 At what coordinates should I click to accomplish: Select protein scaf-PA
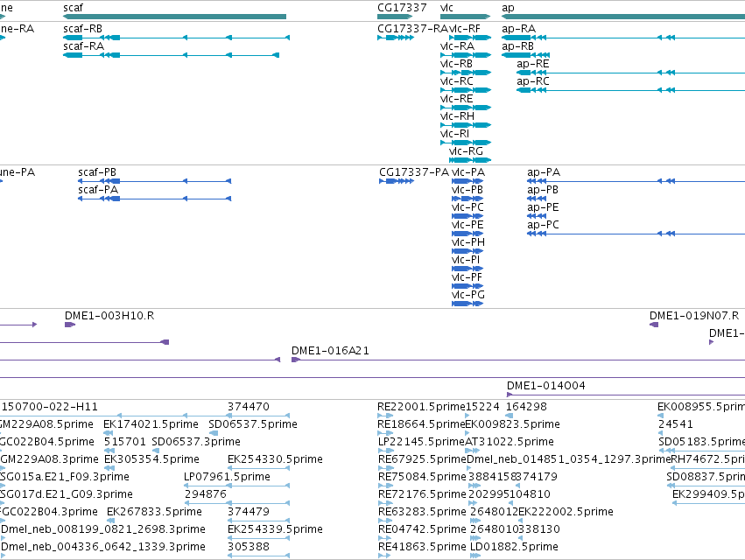click(98, 190)
